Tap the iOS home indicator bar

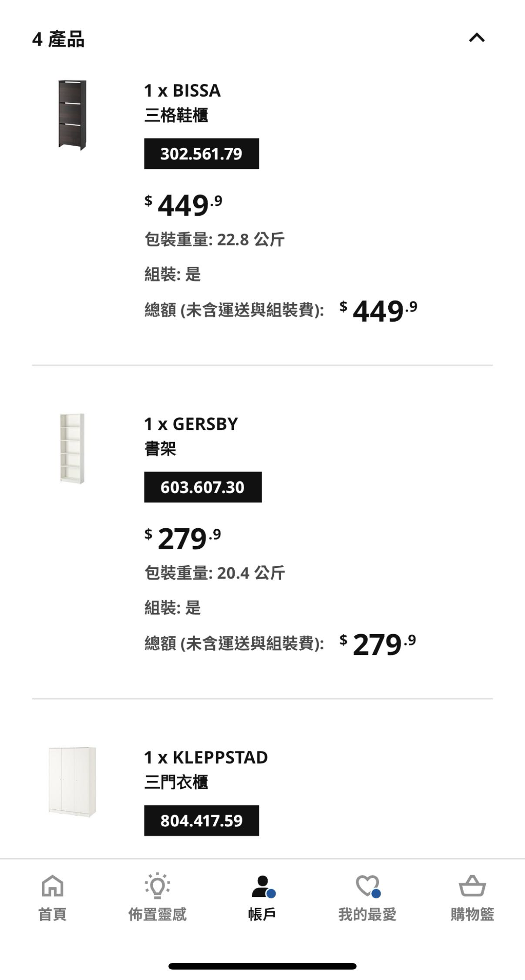click(262, 966)
